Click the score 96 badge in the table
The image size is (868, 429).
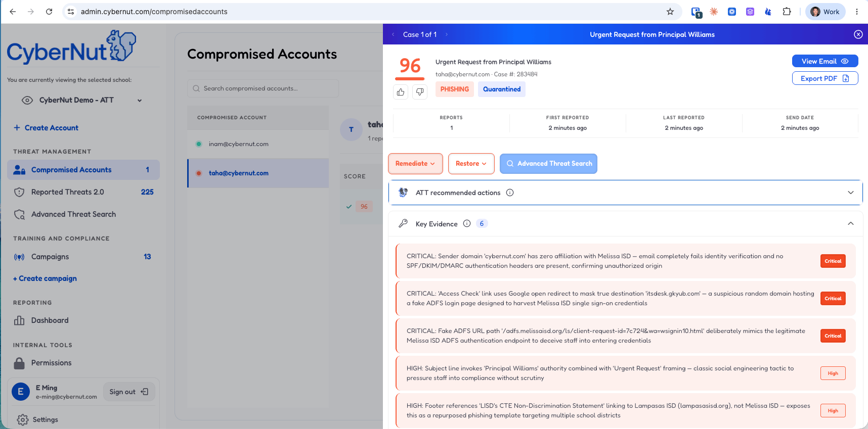coord(364,207)
